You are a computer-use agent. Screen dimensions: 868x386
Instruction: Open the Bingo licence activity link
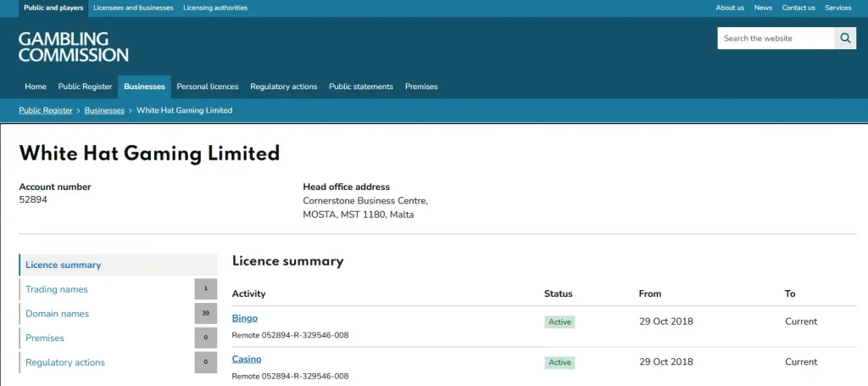(x=245, y=318)
